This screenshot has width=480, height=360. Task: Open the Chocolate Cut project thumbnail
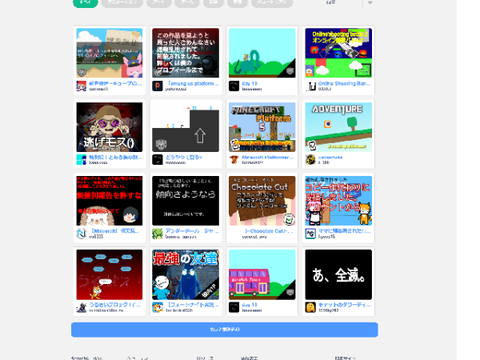click(262, 201)
